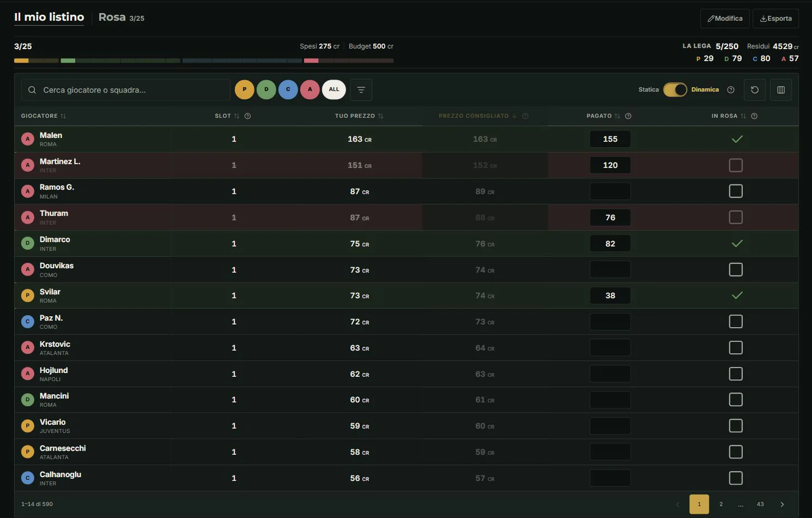
Task: Sort by Giocatore column arrows
Action: (63, 116)
